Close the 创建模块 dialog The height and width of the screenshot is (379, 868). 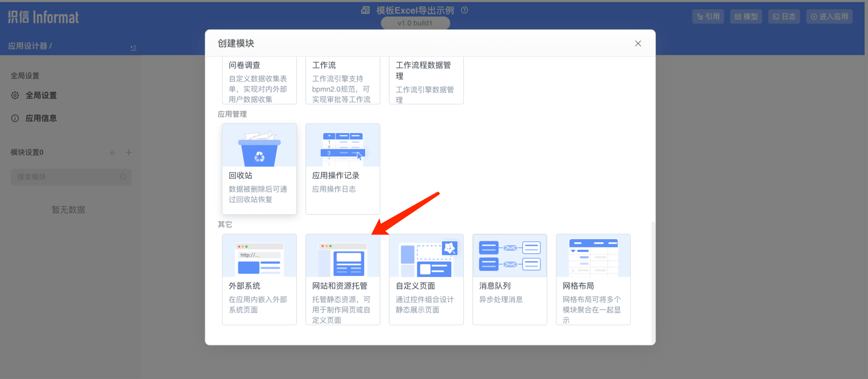click(x=638, y=43)
